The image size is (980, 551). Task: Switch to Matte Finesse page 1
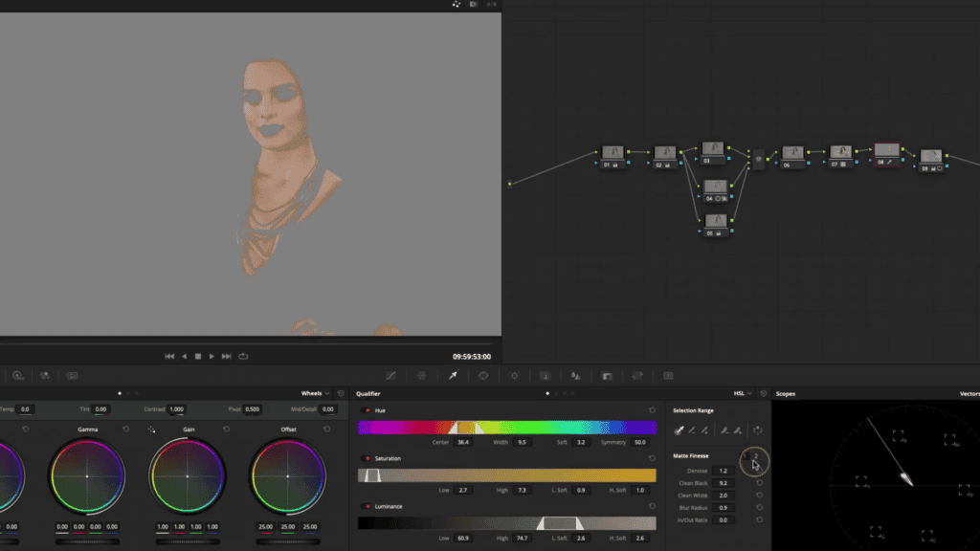click(x=745, y=456)
